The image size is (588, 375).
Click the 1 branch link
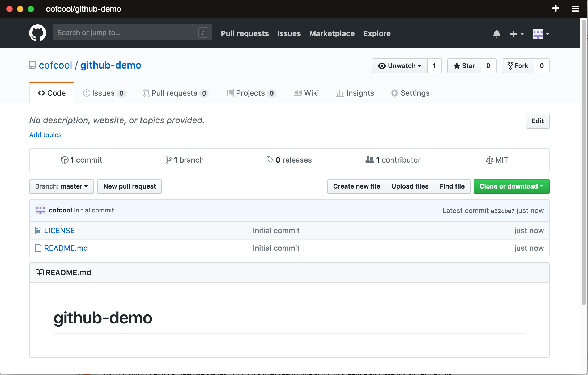pyautogui.click(x=185, y=160)
